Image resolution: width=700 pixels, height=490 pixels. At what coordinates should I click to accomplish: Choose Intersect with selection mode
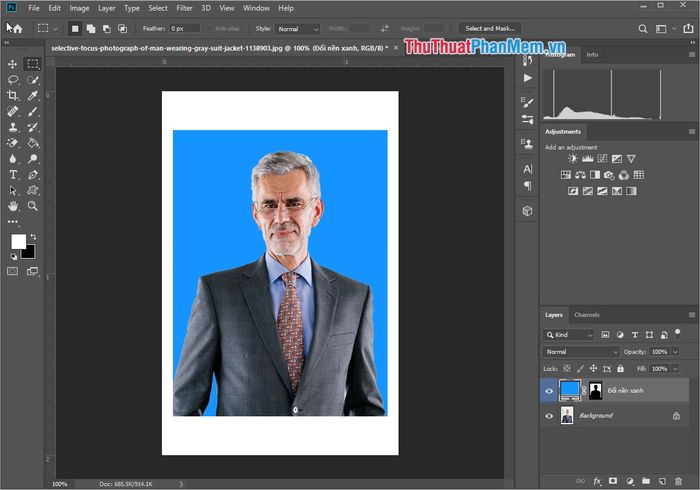[122, 29]
